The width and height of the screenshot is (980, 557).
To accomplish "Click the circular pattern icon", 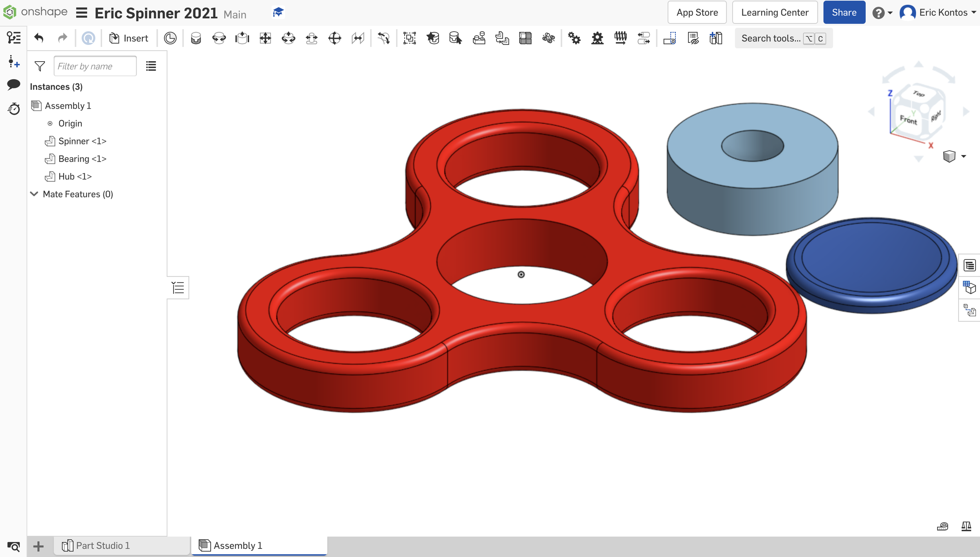I will [548, 38].
